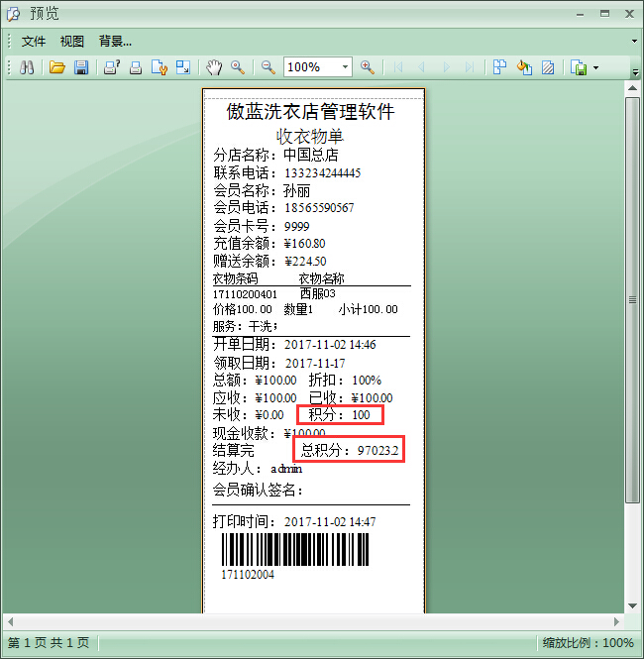
Task: Go to last page arrow
Action: (x=470, y=67)
